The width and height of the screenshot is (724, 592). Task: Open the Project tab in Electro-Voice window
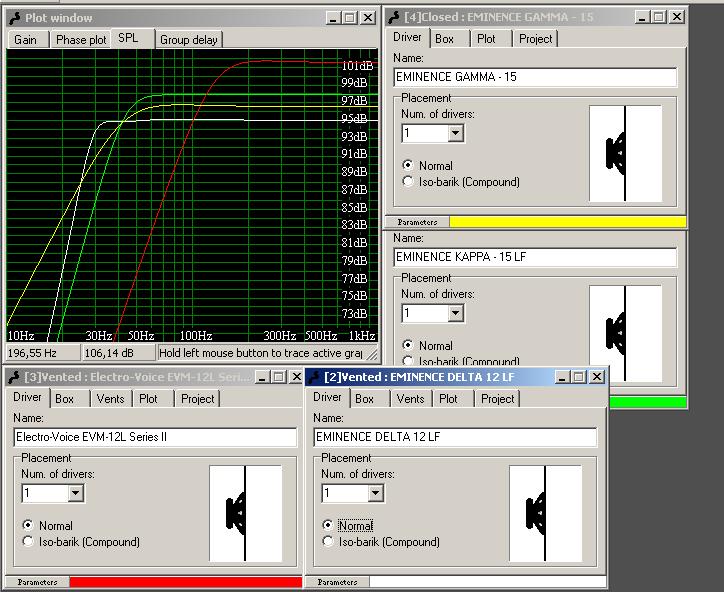coord(198,399)
